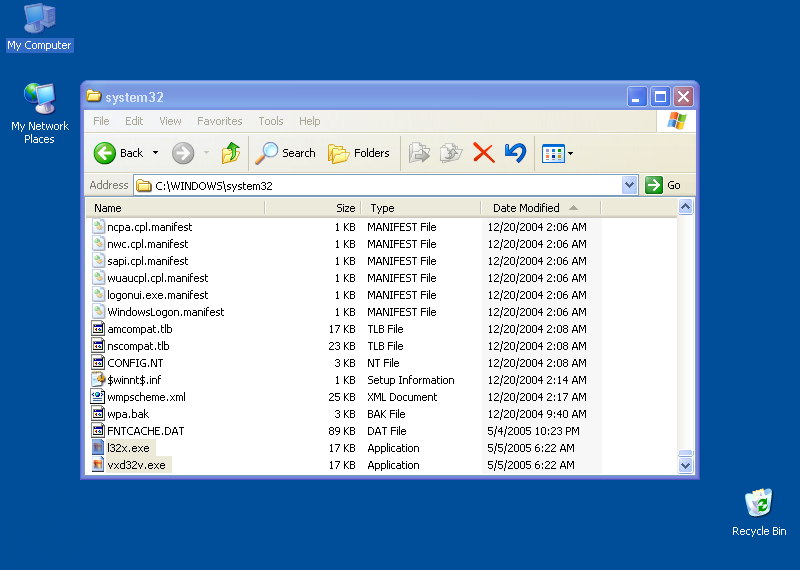Click the scrollbar down arrow
Screen dimensions: 800x570
click(x=685, y=465)
